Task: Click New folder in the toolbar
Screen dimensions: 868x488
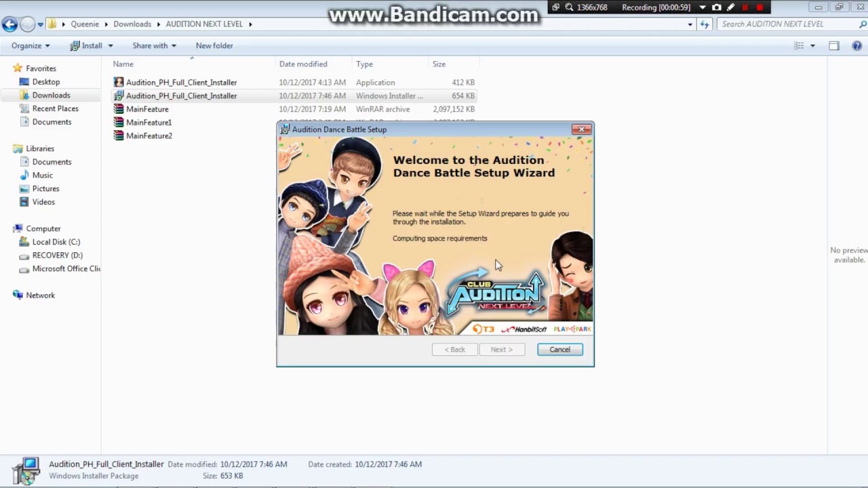Action: 214,45
